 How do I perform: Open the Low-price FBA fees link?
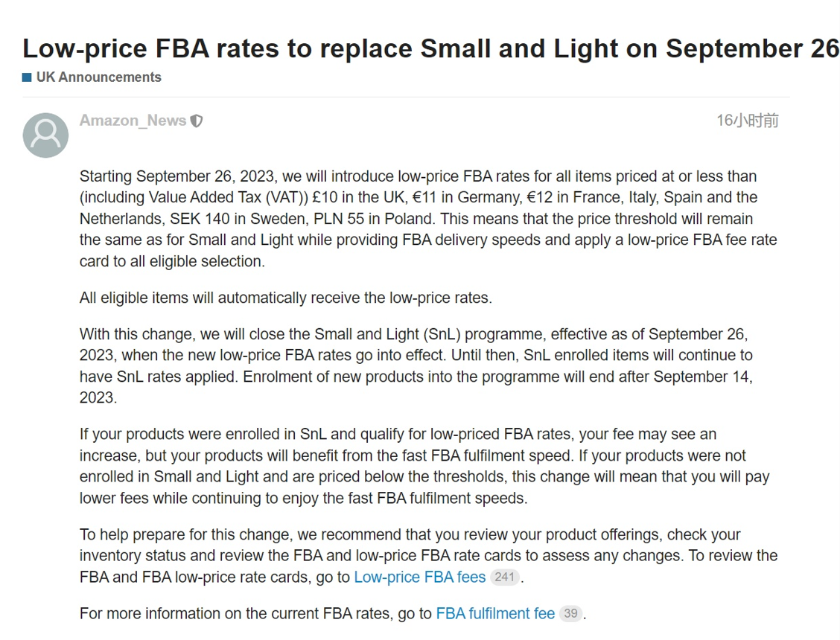[419, 577]
